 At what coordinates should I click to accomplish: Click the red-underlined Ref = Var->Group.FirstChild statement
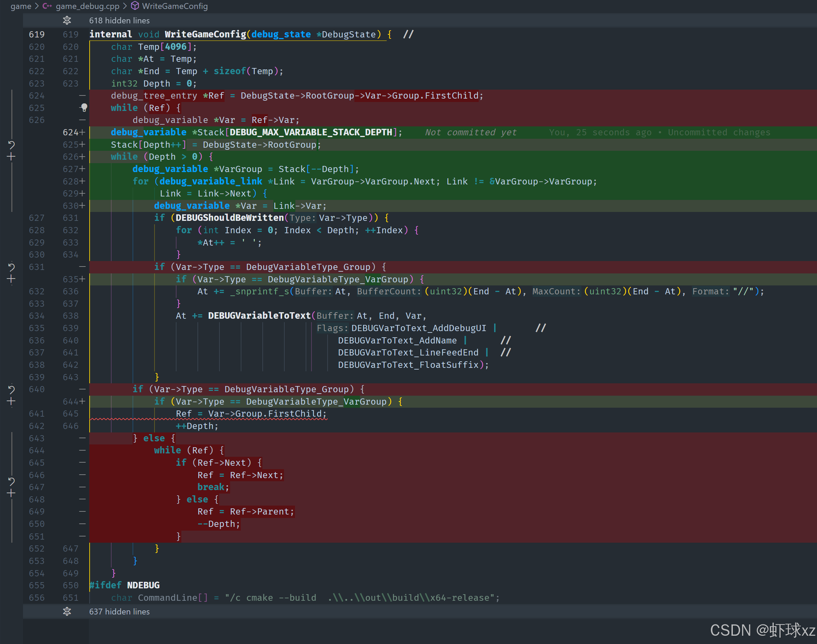tap(251, 414)
